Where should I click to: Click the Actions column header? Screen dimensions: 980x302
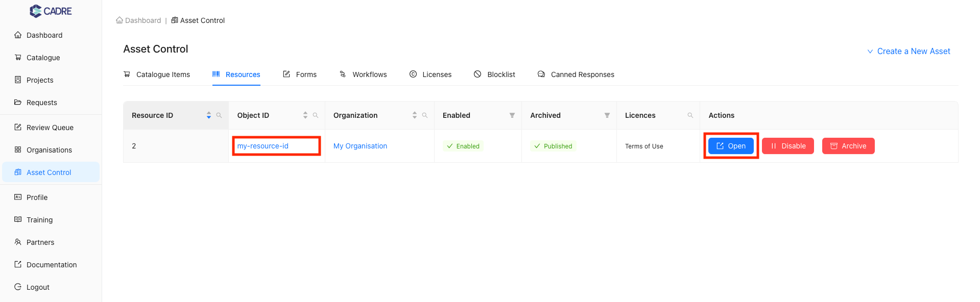[x=722, y=115]
